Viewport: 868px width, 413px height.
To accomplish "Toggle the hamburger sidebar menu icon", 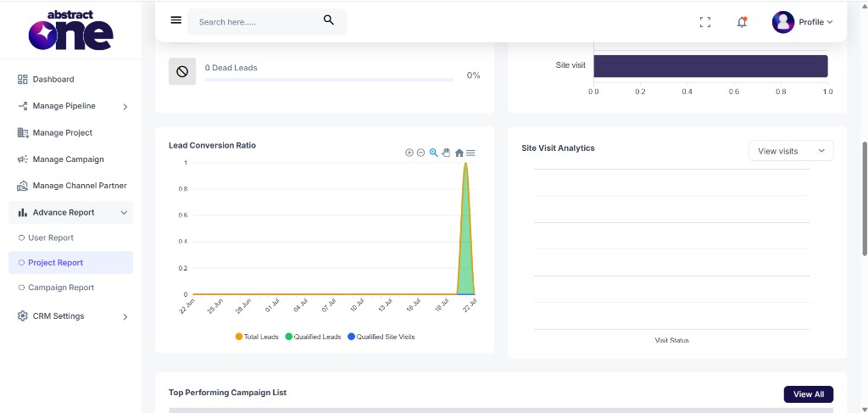I will [x=176, y=20].
